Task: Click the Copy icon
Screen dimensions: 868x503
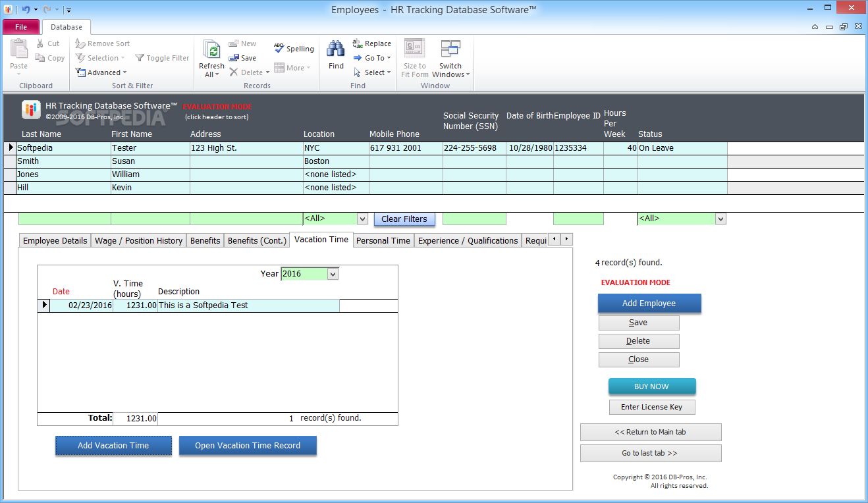Action: [40, 58]
